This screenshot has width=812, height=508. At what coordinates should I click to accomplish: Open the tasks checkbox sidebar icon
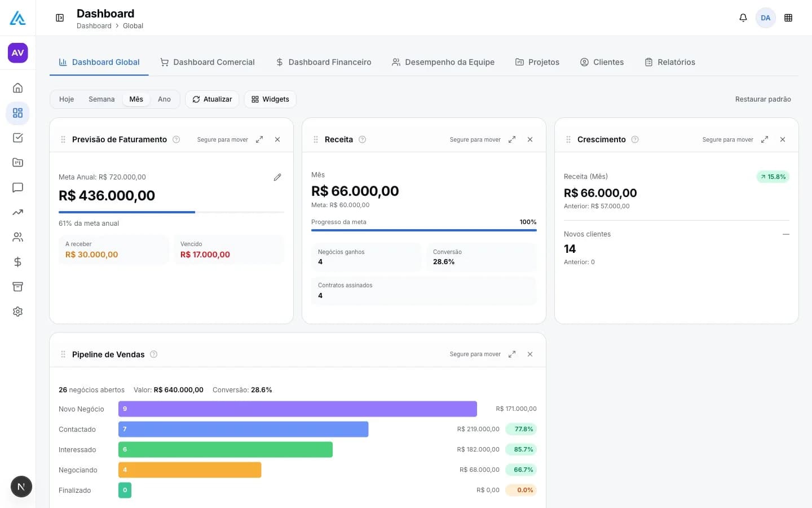[x=17, y=138]
